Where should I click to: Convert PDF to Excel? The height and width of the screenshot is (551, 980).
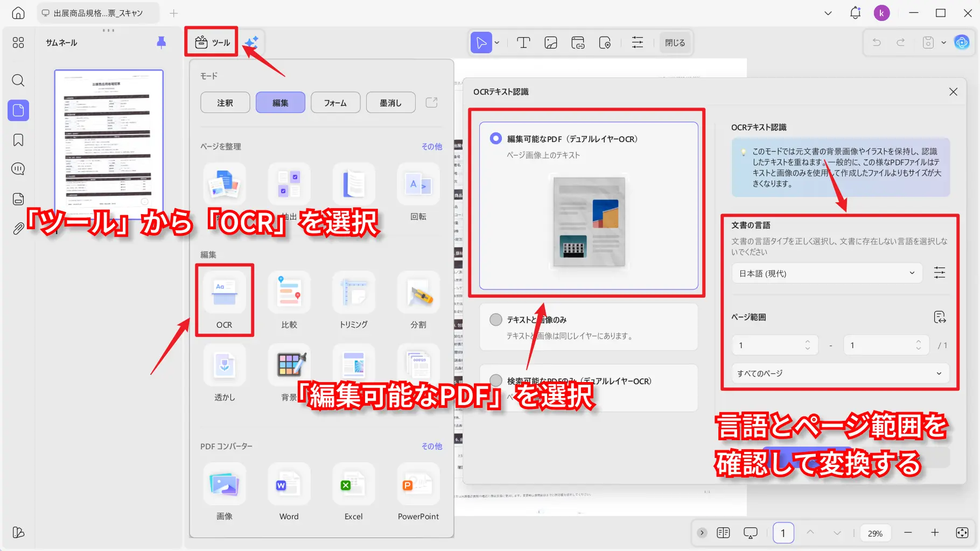(354, 492)
